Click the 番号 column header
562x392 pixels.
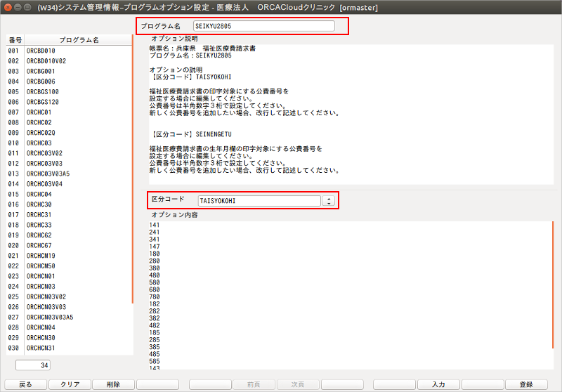click(x=15, y=40)
